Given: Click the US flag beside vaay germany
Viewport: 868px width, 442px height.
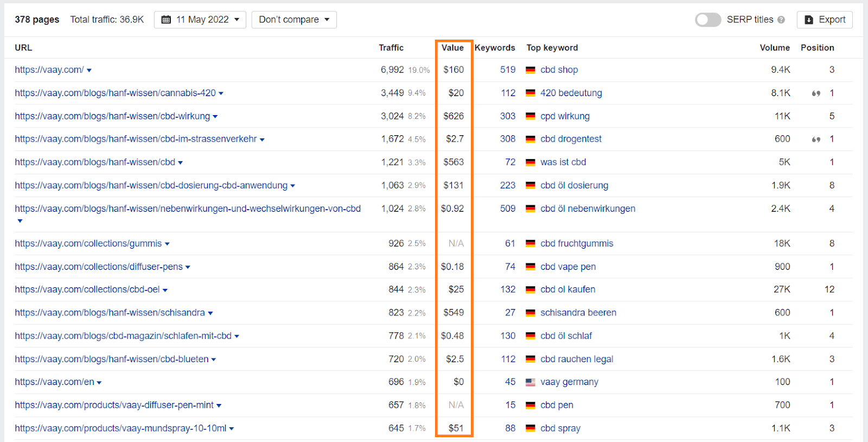Looking at the screenshot, I should click(531, 382).
